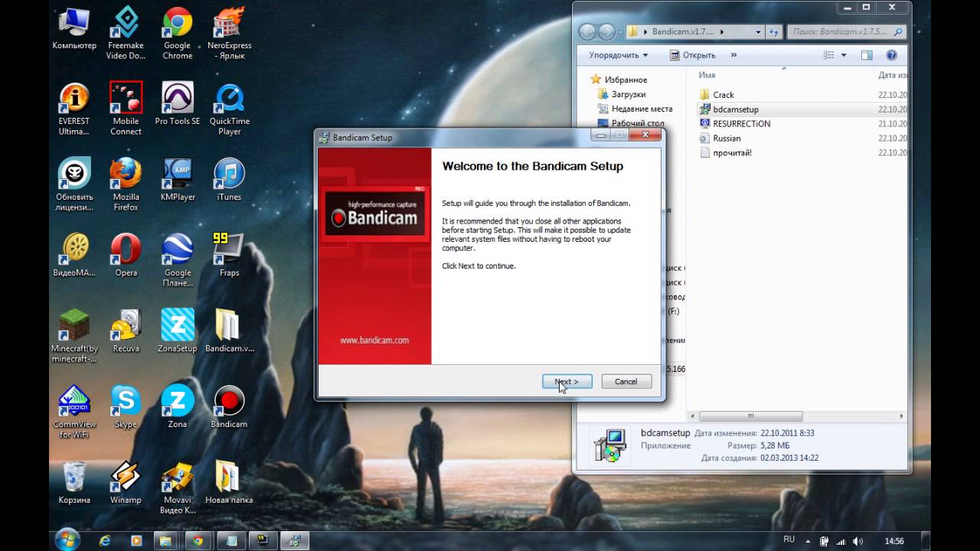This screenshot has height=551, width=980.
Task: Open the Обновить лицензии desktop shortcut
Action: pos(74,184)
